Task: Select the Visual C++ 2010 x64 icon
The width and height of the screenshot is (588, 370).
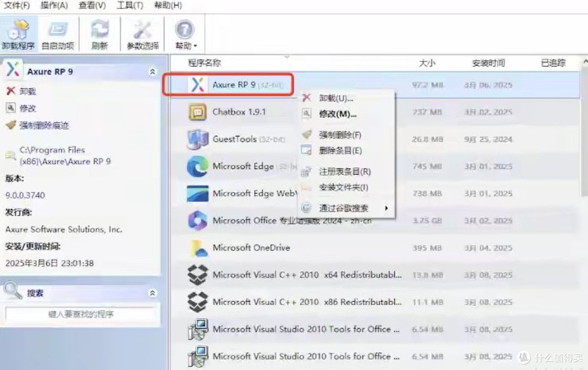Action: click(198, 275)
